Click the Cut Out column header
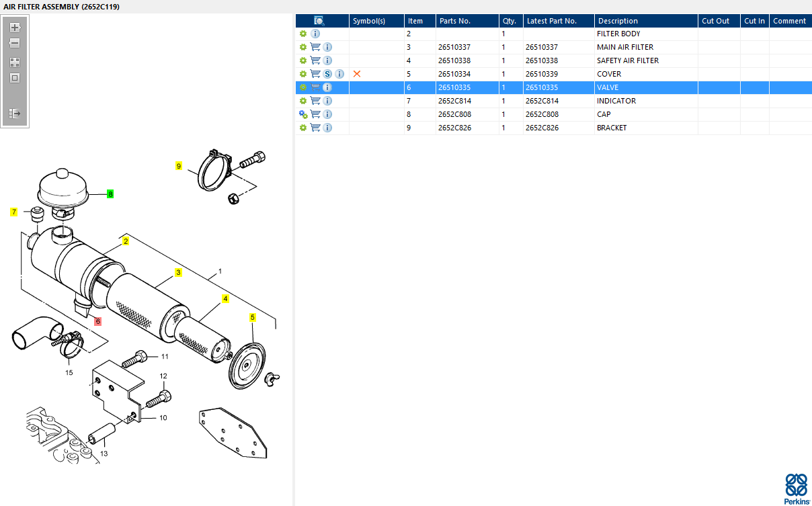Screen dimensions: 812x506 click(719, 21)
